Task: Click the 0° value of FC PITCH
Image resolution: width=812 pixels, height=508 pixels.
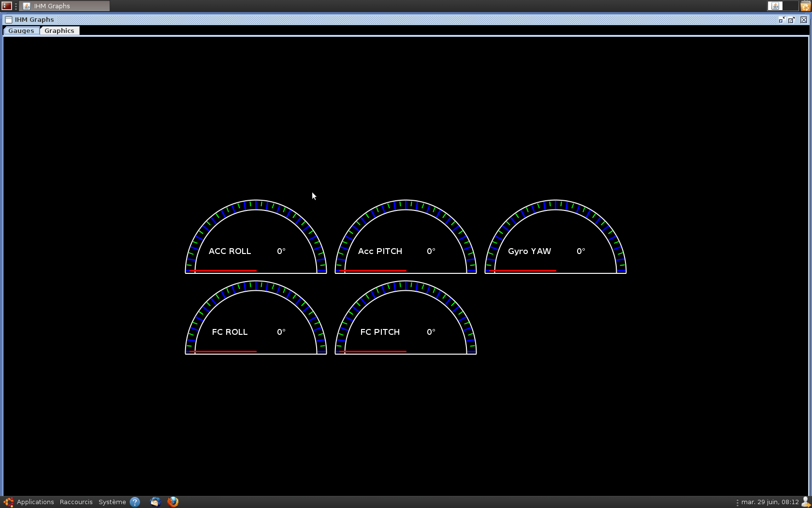Action: (x=431, y=332)
